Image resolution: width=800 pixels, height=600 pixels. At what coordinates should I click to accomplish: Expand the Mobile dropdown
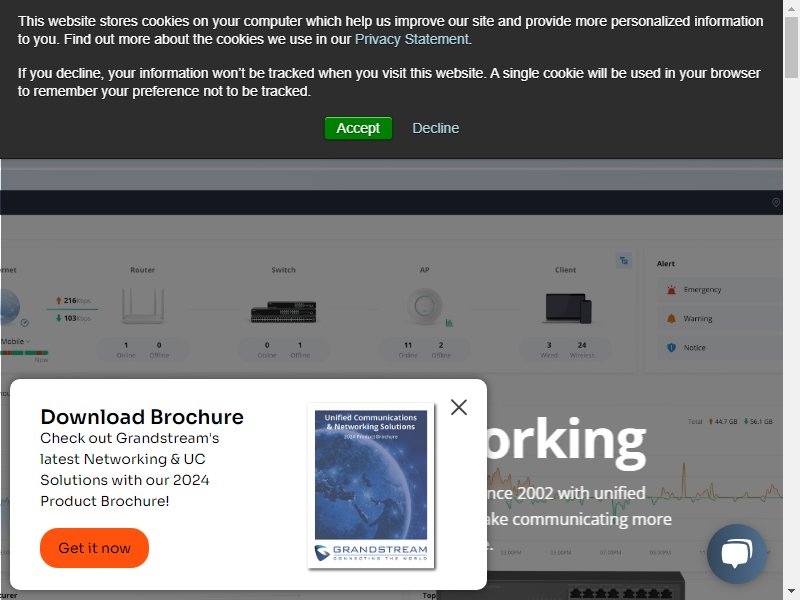point(15,341)
